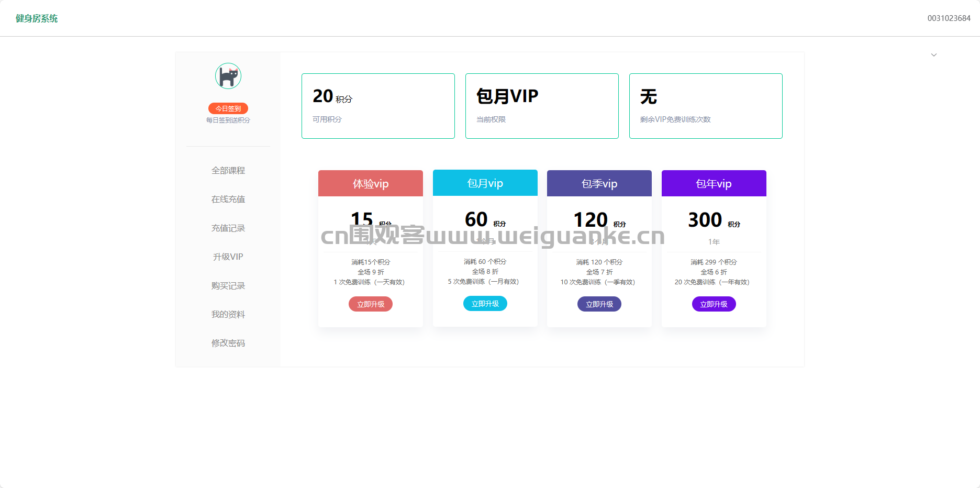Open 我的资料 profile page

[228, 314]
